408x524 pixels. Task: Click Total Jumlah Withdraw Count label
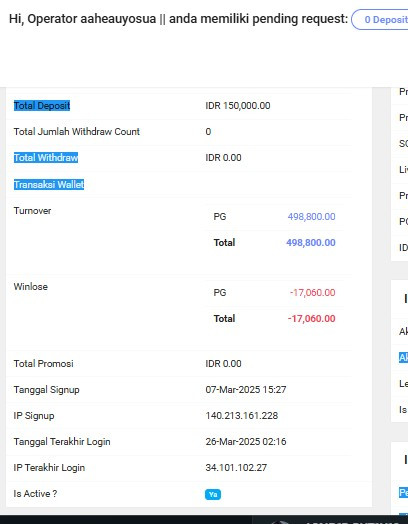click(77, 132)
